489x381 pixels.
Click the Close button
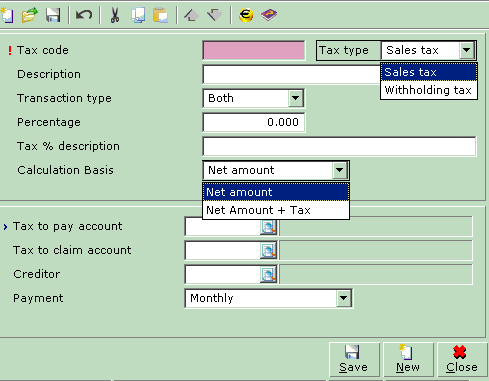click(462, 359)
